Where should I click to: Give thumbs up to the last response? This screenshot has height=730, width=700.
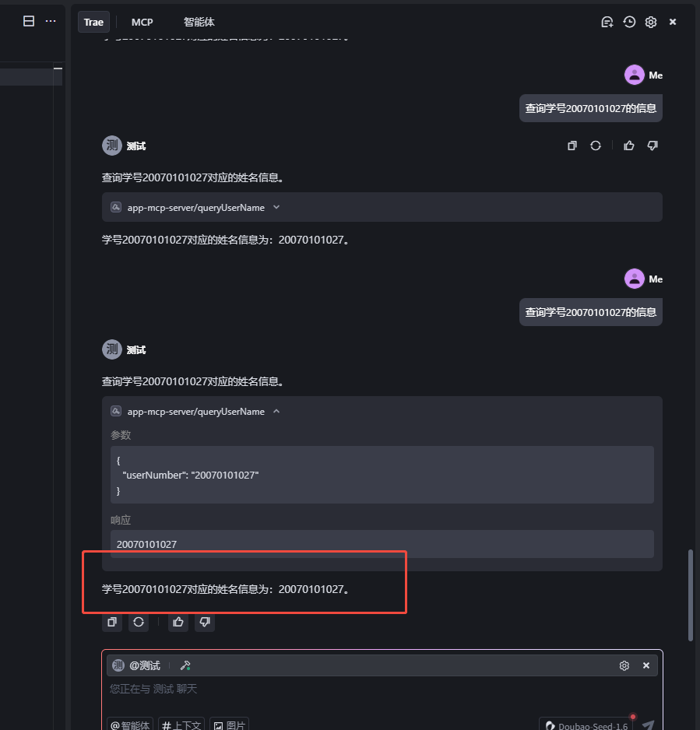coord(178,622)
